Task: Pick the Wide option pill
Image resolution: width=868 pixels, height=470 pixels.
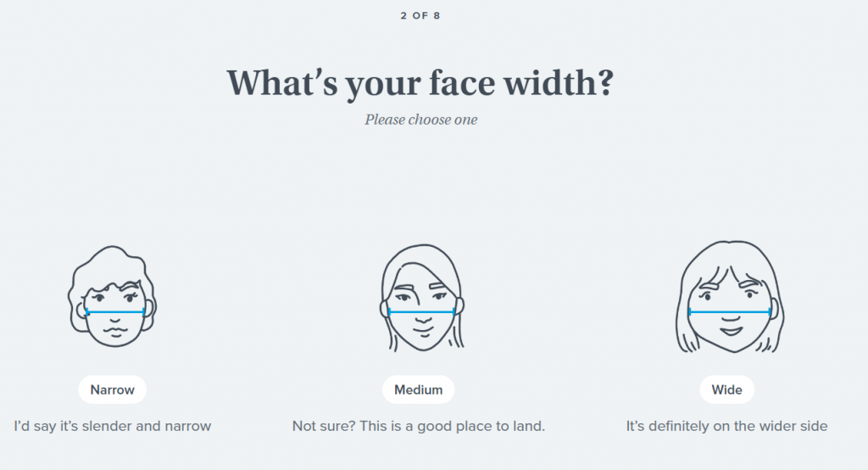Action: (726, 389)
